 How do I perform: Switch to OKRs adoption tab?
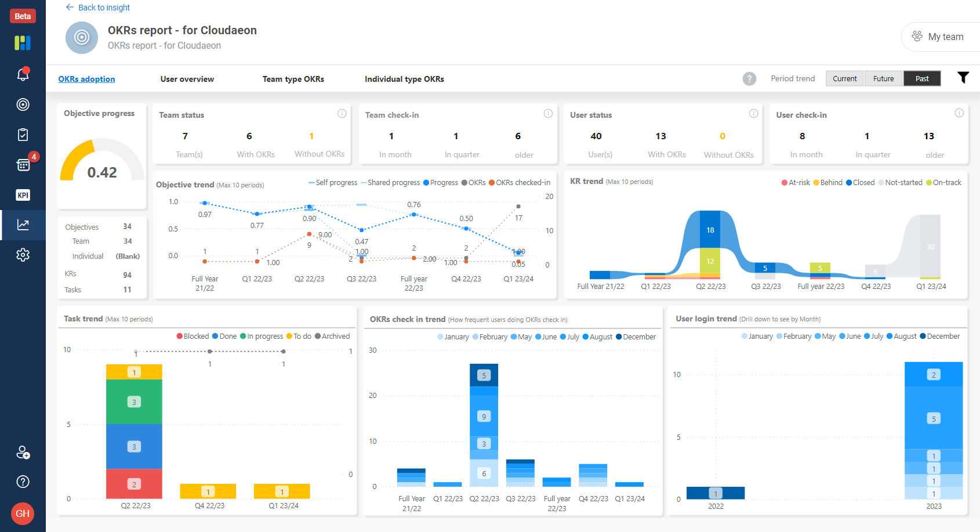click(86, 79)
